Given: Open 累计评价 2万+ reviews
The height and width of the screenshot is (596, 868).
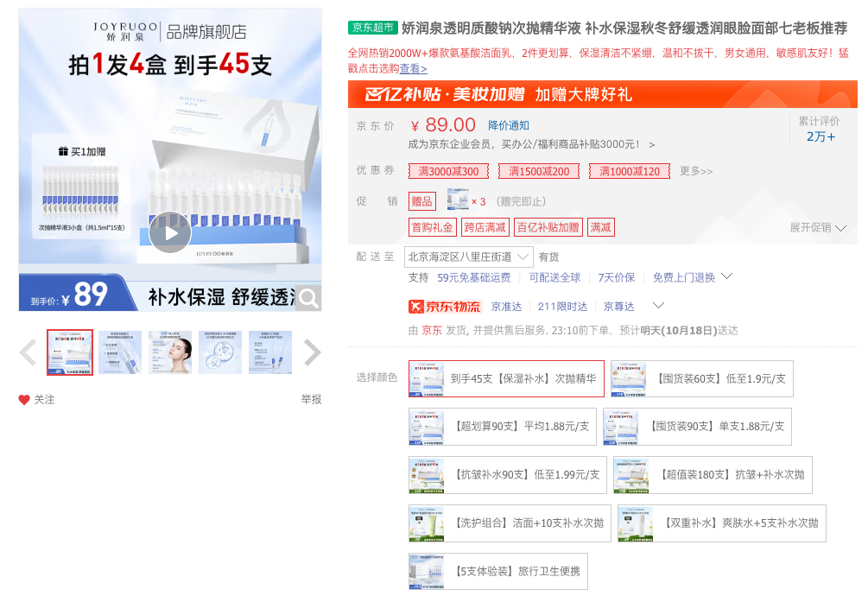Looking at the screenshot, I should (x=820, y=130).
